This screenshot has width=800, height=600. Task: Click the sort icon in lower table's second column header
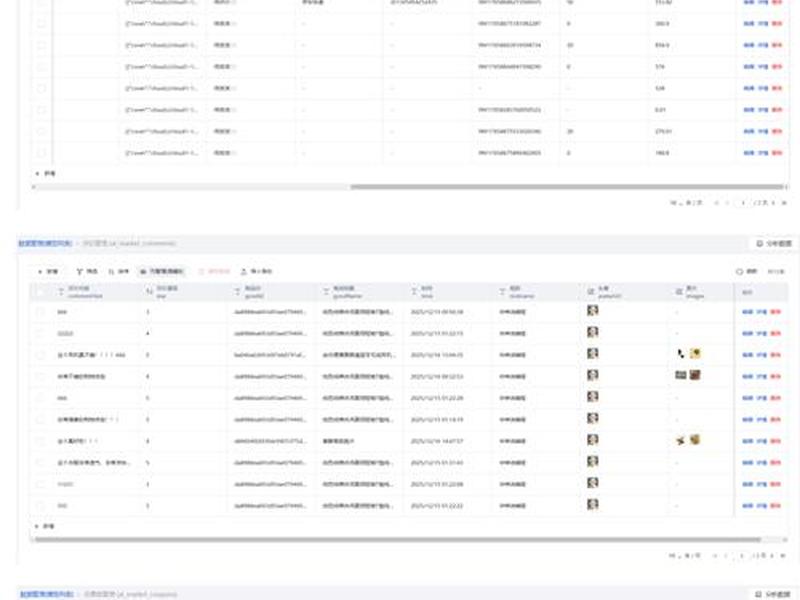point(149,291)
